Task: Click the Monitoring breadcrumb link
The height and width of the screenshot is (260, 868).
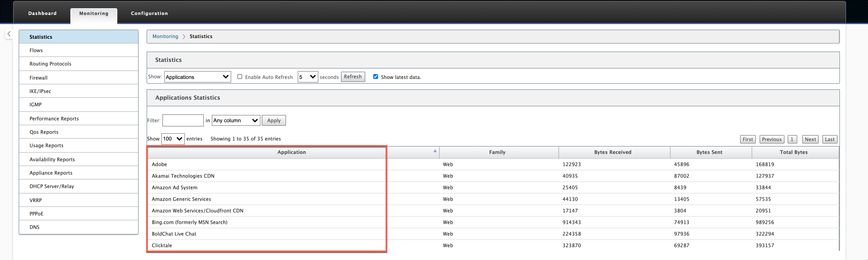Action: (165, 36)
